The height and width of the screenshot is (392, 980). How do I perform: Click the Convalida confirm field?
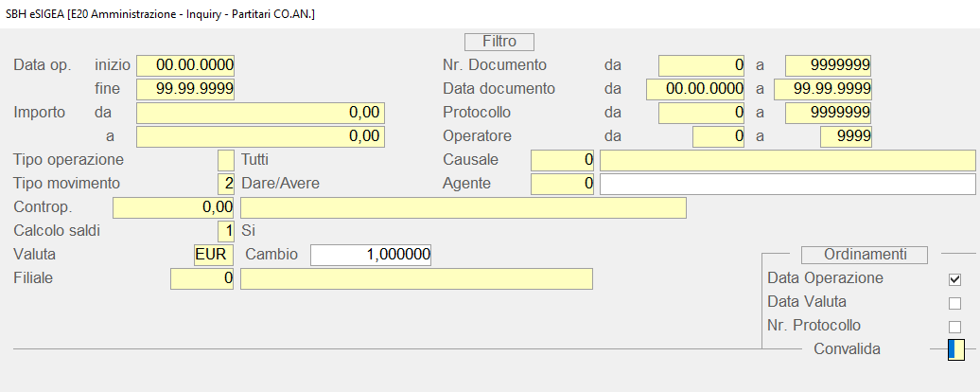[x=955, y=349]
